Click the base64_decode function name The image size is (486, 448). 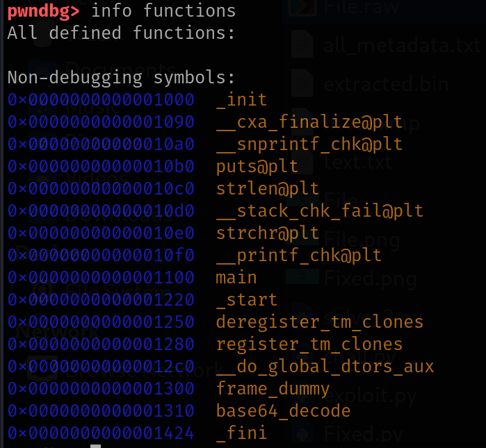(283, 411)
